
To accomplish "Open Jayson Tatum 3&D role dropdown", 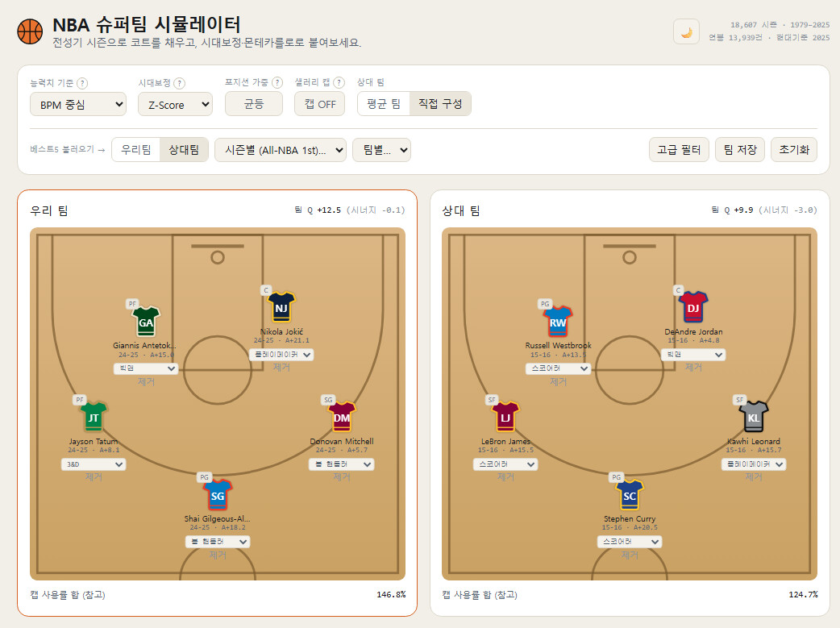I will (x=94, y=464).
